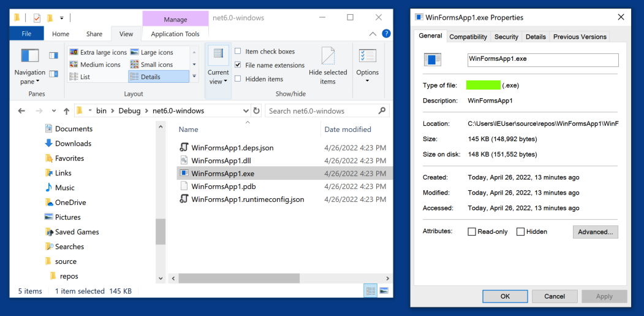The image size is (644, 316).
Task: Uncheck File name extensions
Action: [238, 65]
